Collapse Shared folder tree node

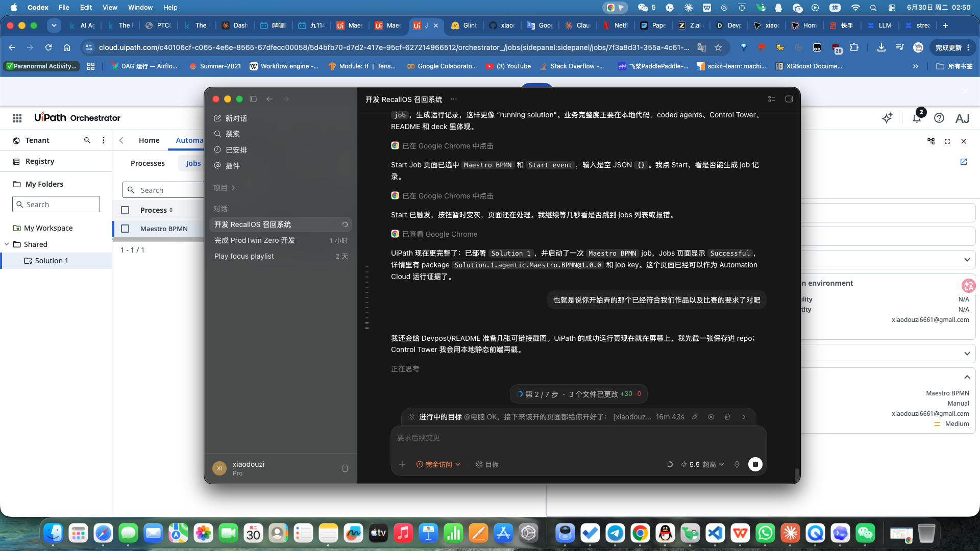[7, 244]
